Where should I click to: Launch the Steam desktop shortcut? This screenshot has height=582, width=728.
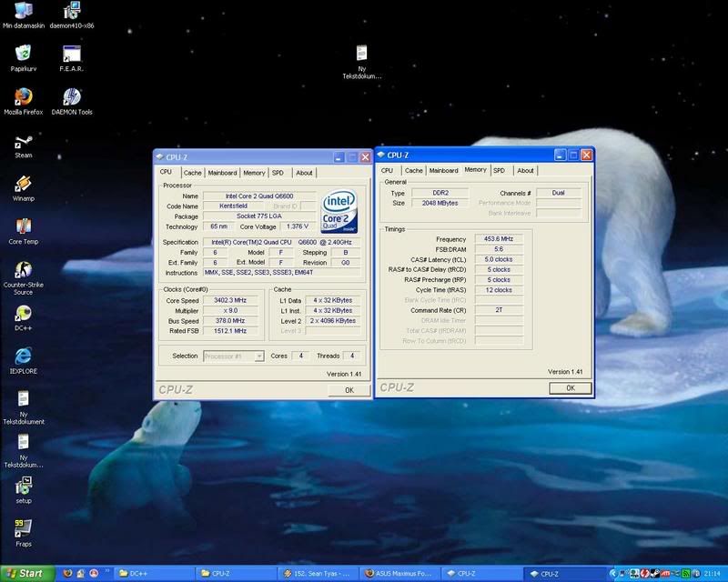[24, 145]
